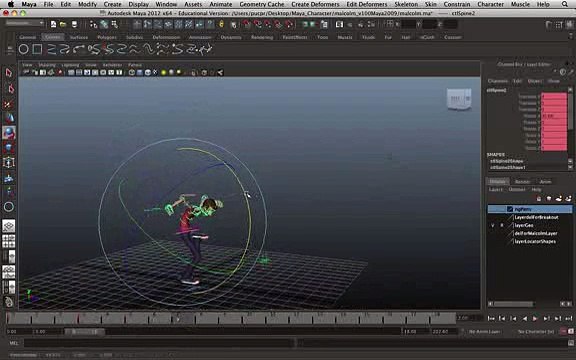Click the New Scene icon
This screenshot has height=360, width=576.
click(54, 24)
